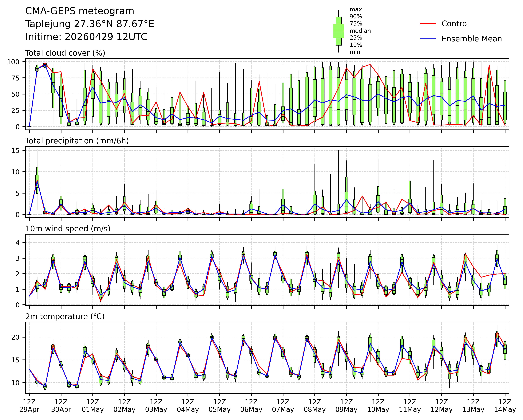Click the 12Z 02May axis label
The image size is (523, 420).
(x=124, y=406)
